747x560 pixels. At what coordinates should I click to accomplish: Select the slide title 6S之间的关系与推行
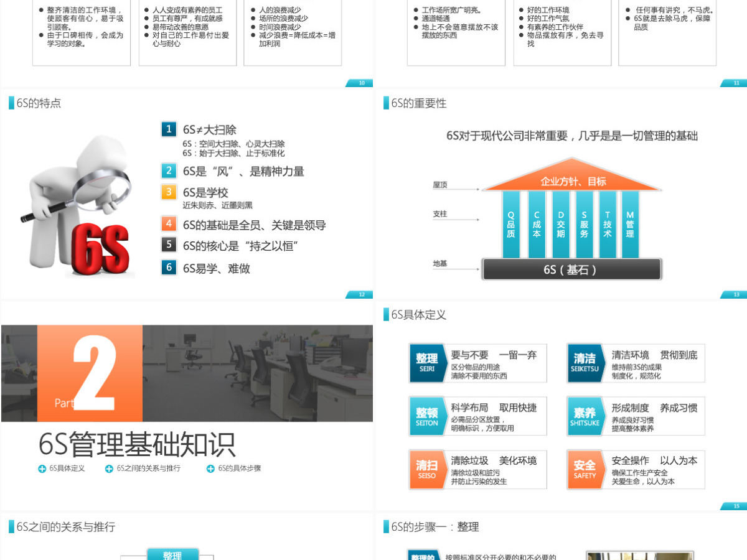click(65, 527)
